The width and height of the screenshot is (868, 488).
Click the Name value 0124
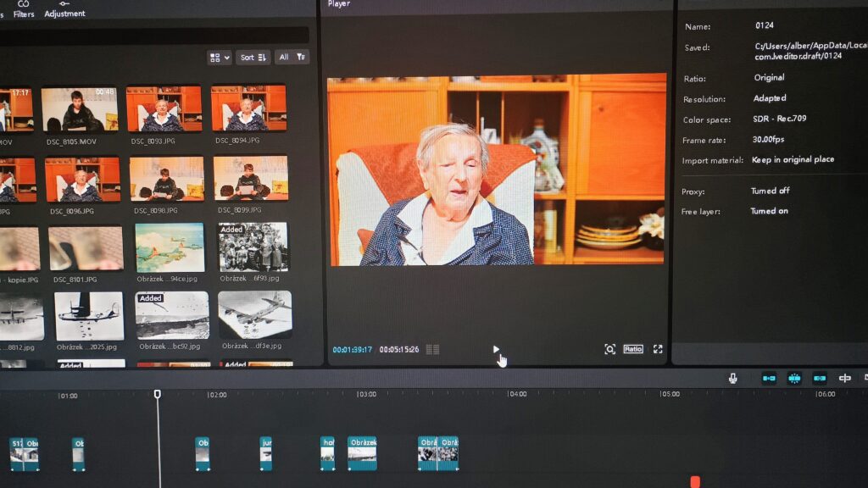point(765,25)
